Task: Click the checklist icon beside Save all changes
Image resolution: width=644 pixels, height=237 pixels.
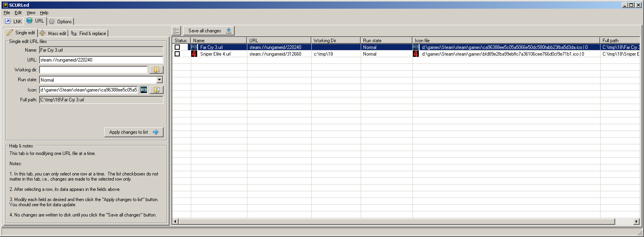Action: (176, 31)
